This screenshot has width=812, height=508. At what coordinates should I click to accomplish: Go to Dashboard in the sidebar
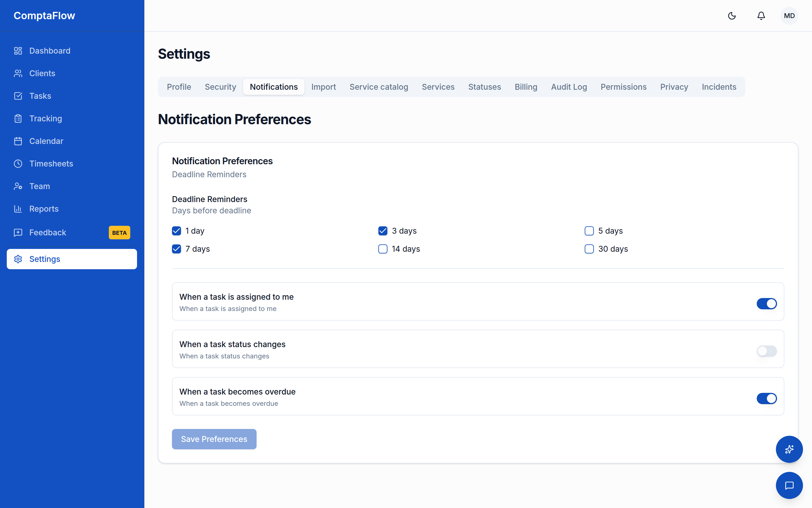pyautogui.click(x=72, y=51)
